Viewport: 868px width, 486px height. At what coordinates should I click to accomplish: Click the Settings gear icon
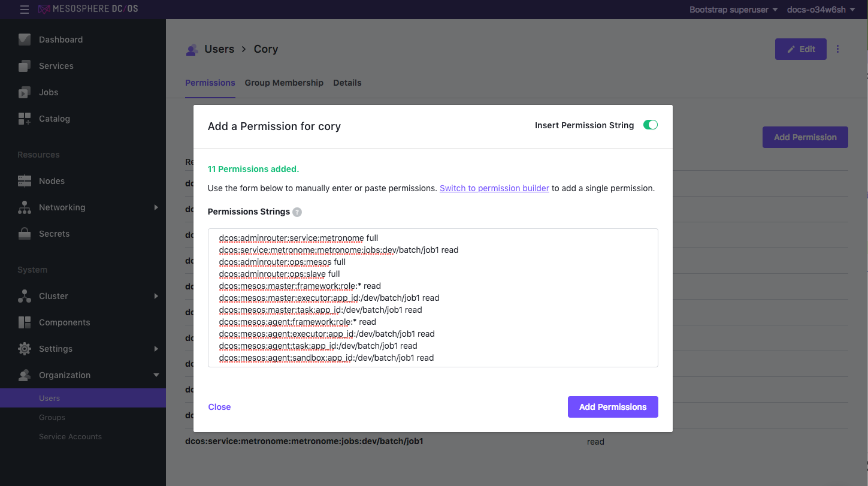[x=25, y=349]
